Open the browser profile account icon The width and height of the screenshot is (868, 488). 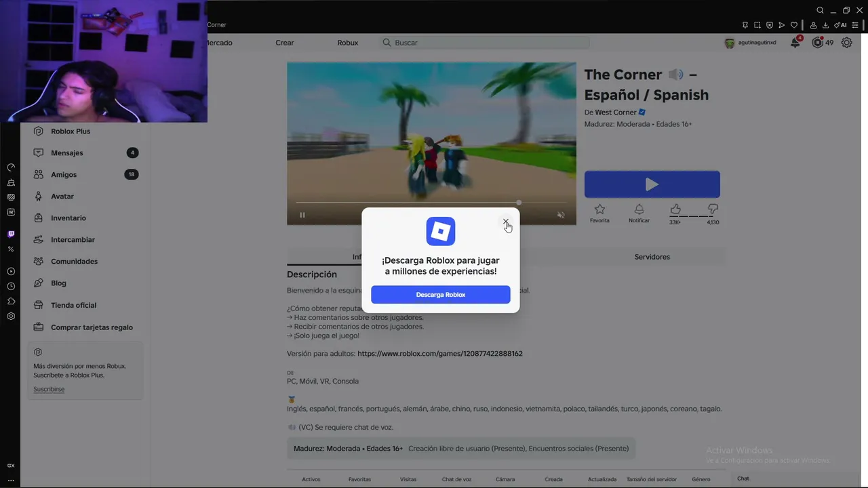tap(813, 25)
